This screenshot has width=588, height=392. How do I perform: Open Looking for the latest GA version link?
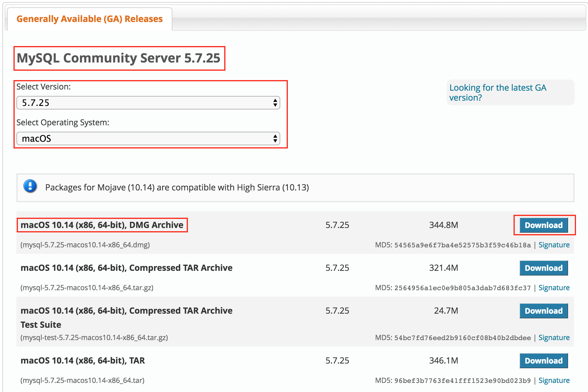497,92
